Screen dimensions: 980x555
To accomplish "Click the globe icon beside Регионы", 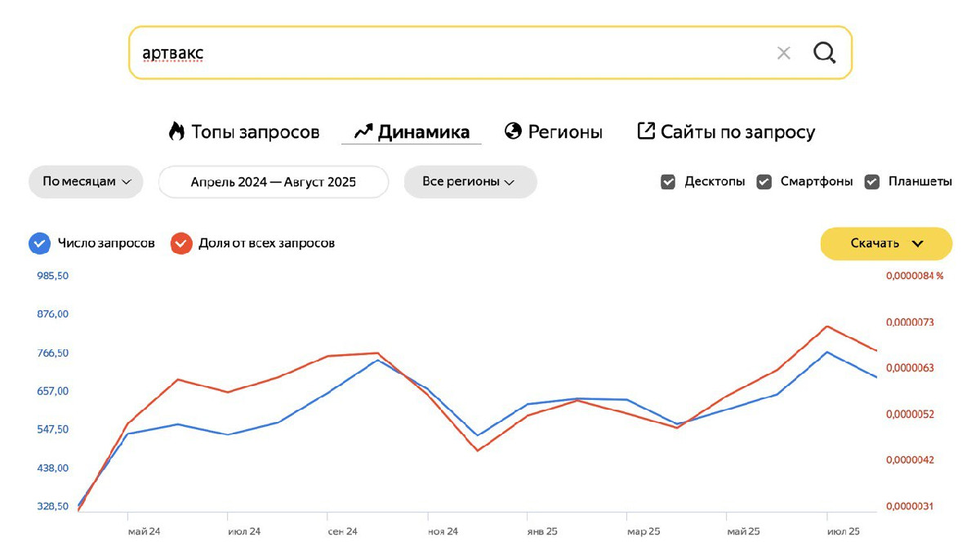I will (x=513, y=131).
